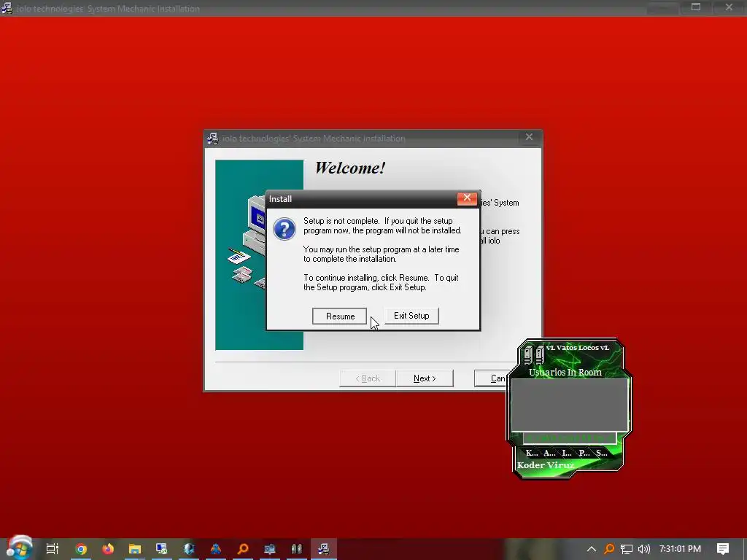Click the Resume button

[340, 316]
